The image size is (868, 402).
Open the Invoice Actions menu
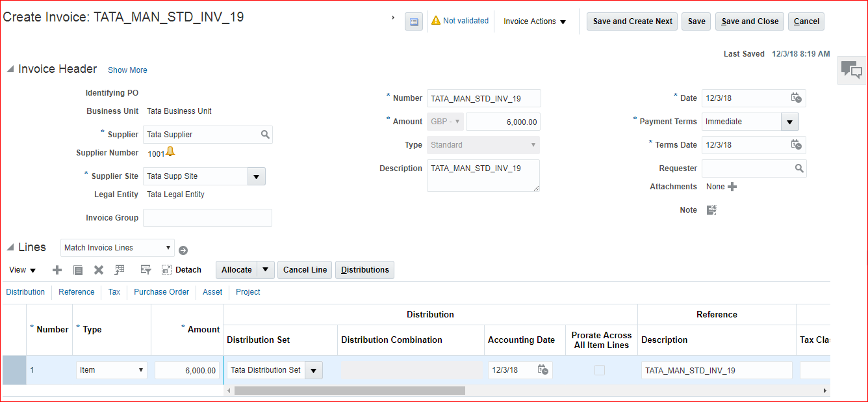(x=535, y=21)
